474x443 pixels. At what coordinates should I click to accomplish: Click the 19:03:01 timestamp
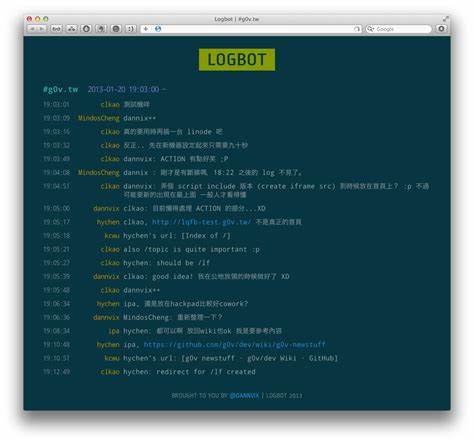tap(56, 105)
